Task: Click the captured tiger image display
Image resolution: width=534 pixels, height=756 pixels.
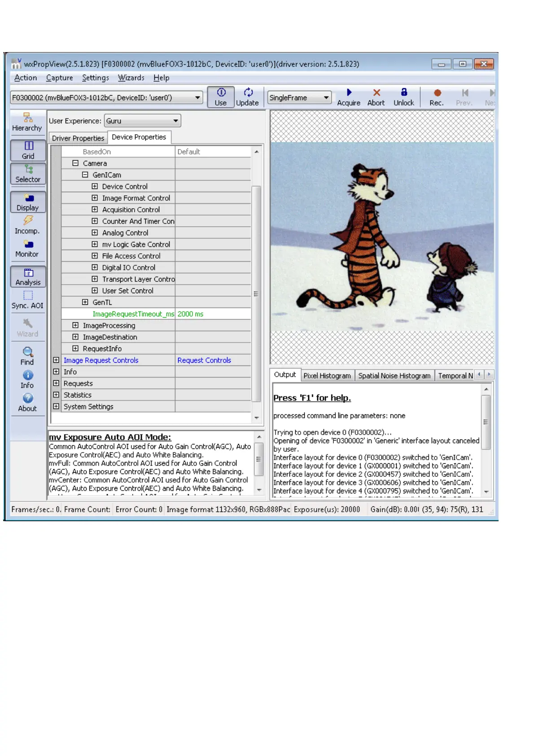Action: point(382,237)
